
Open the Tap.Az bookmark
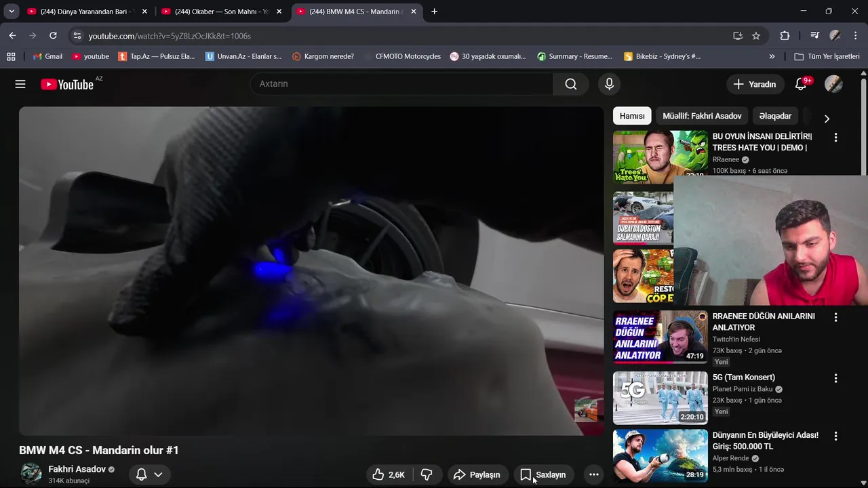point(157,56)
